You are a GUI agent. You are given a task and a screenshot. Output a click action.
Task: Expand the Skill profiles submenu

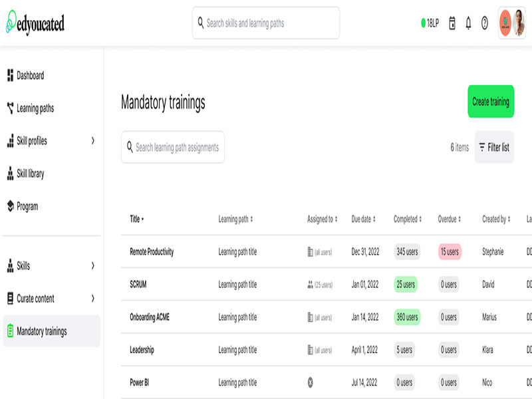[92, 141]
